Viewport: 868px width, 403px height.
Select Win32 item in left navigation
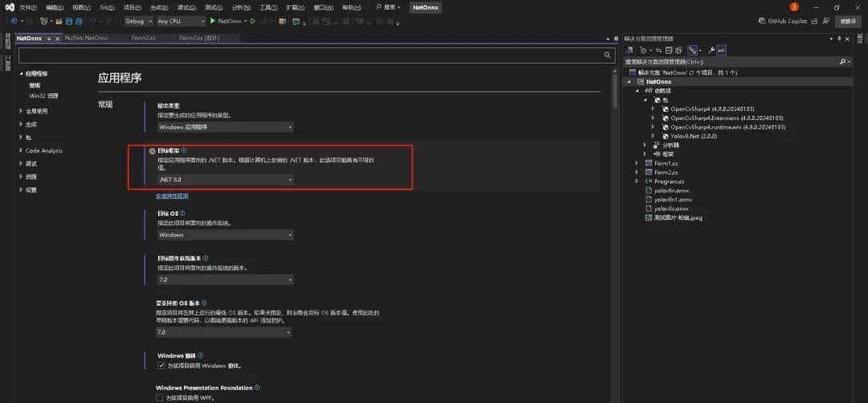[43, 96]
